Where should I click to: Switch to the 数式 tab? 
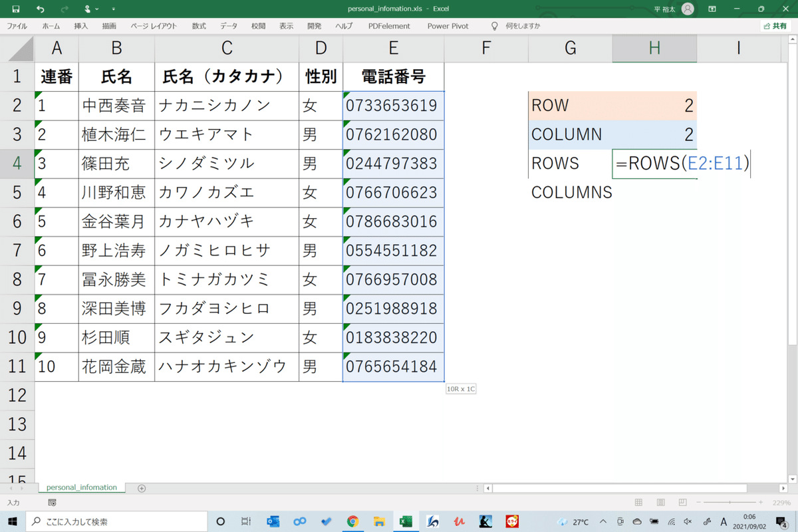click(x=199, y=26)
